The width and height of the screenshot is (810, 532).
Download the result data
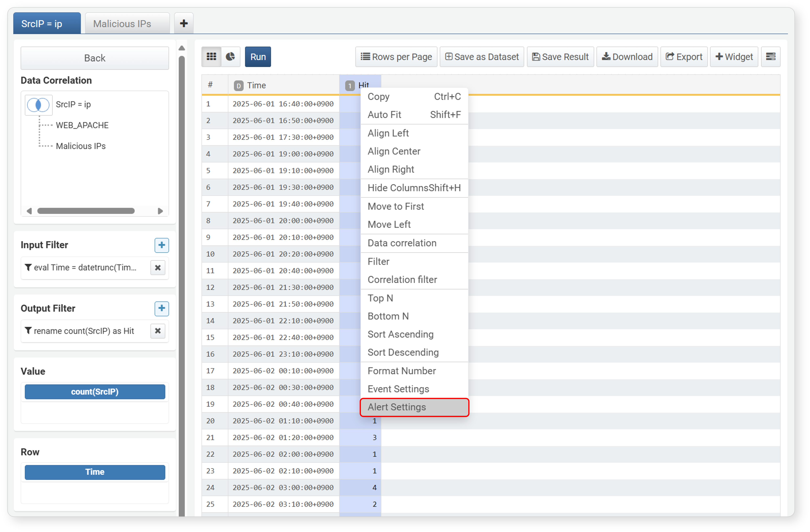[627, 57]
